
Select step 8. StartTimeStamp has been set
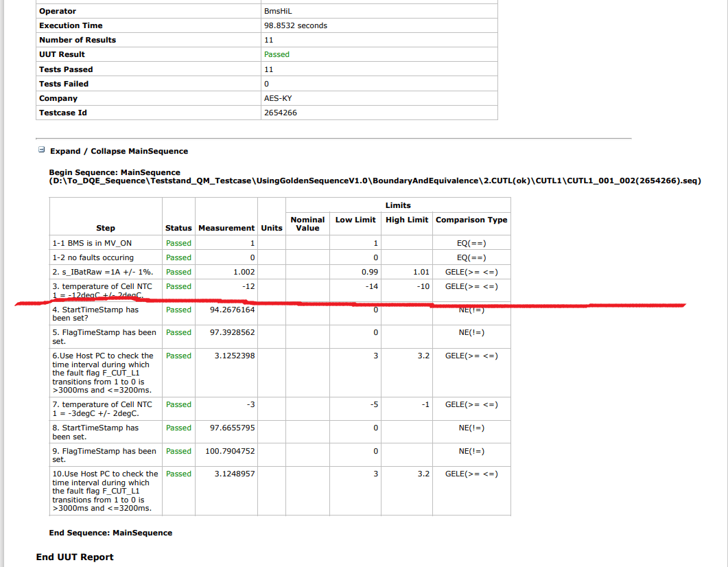tap(95, 432)
